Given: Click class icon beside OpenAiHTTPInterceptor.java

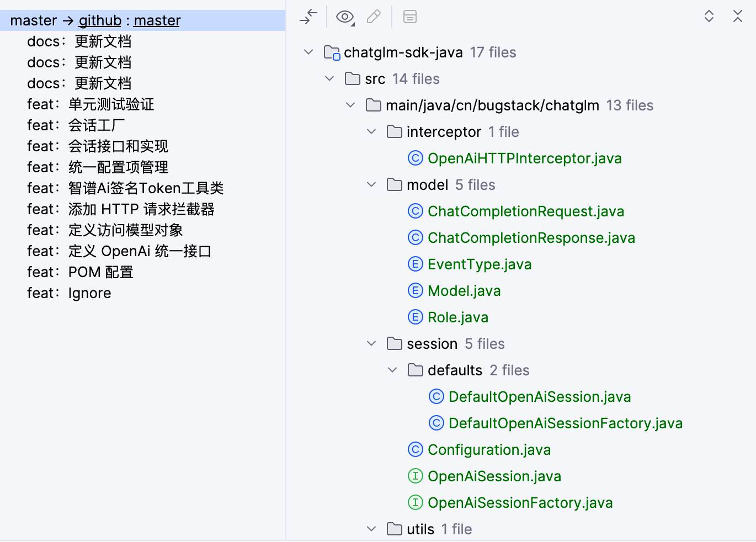Looking at the screenshot, I should click(x=416, y=158).
